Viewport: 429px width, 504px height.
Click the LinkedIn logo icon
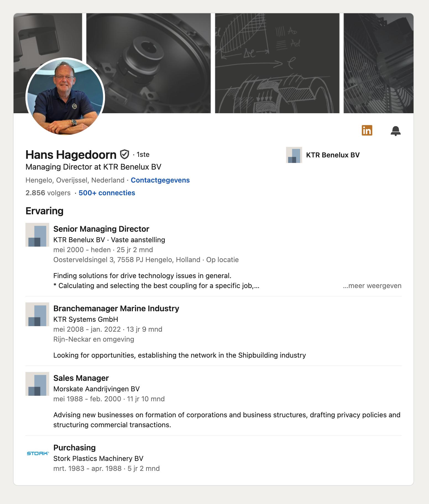(367, 130)
